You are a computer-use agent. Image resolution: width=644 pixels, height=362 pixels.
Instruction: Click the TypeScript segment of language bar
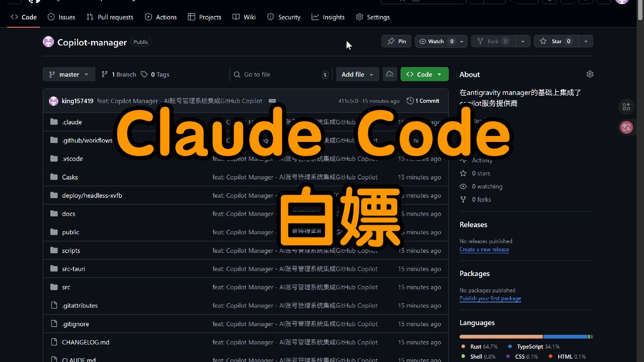click(565, 337)
